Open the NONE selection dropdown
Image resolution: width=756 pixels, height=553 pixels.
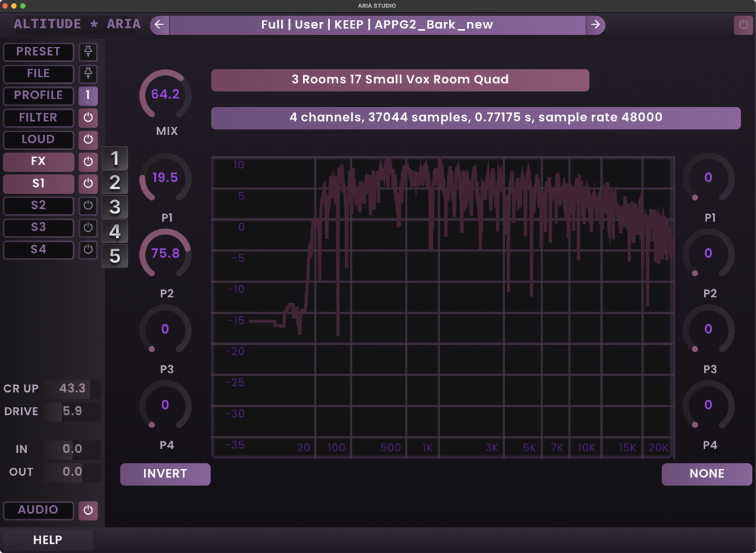tap(706, 474)
